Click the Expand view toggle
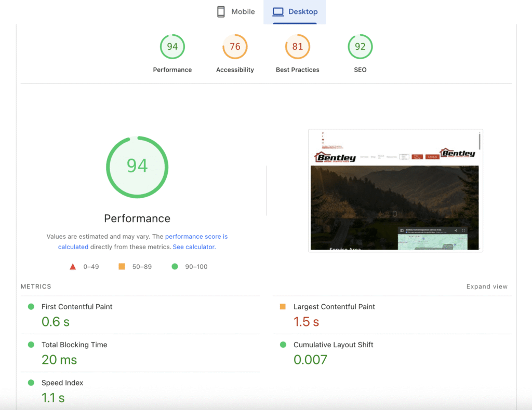This screenshot has width=532, height=410. [487, 286]
